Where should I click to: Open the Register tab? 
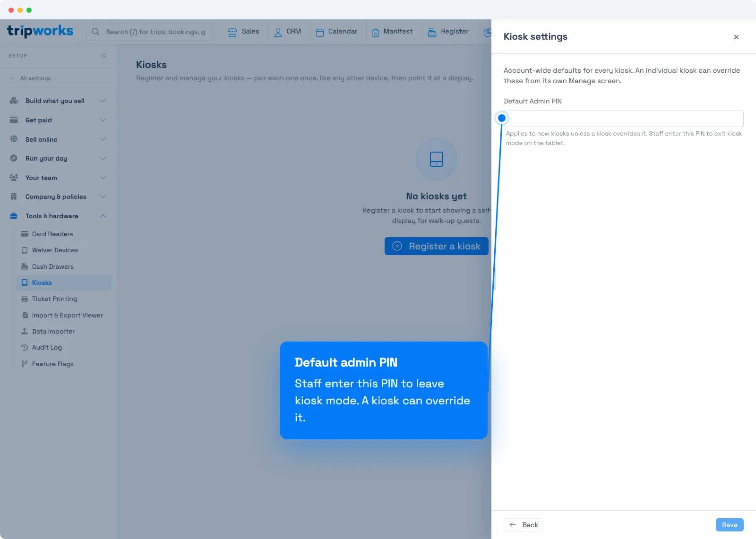click(448, 32)
